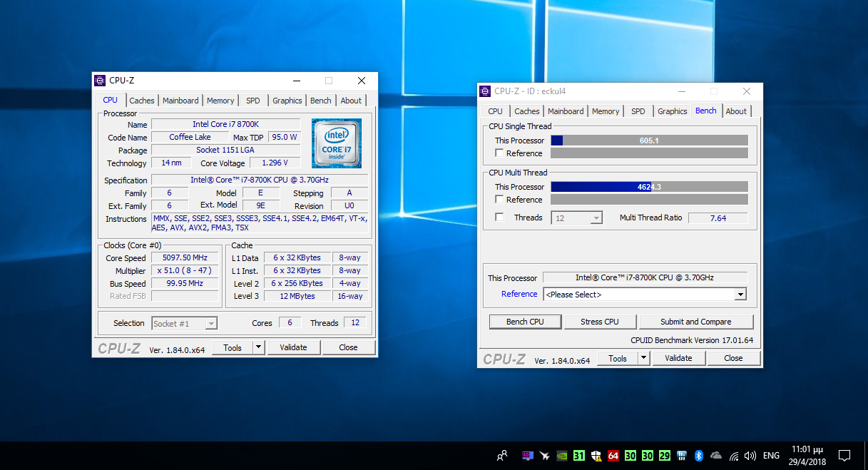Click the ENG language indicator in the taskbar
The width and height of the screenshot is (868, 470).
[771, 455]
